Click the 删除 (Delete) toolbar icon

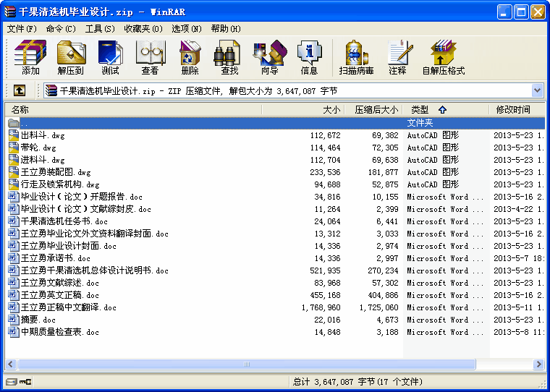190,58
